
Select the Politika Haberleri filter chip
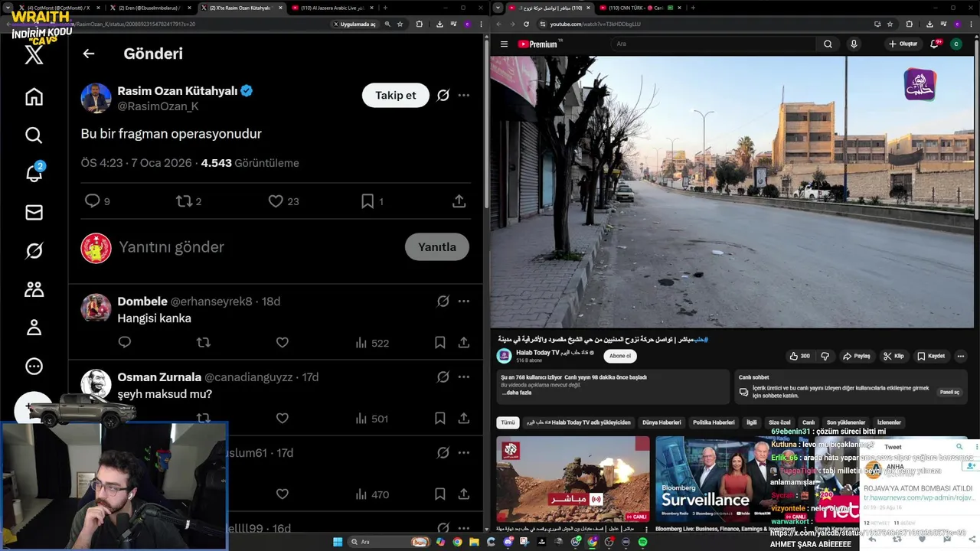click(714, 422)
